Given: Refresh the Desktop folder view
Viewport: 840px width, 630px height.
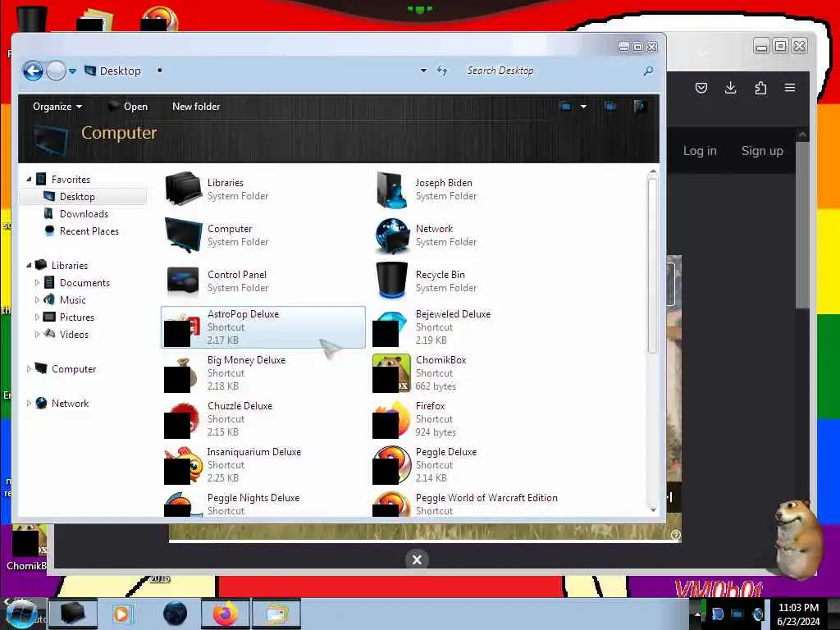Looking at the screenshot, I should pyautogui.click(x=442, y=71).
